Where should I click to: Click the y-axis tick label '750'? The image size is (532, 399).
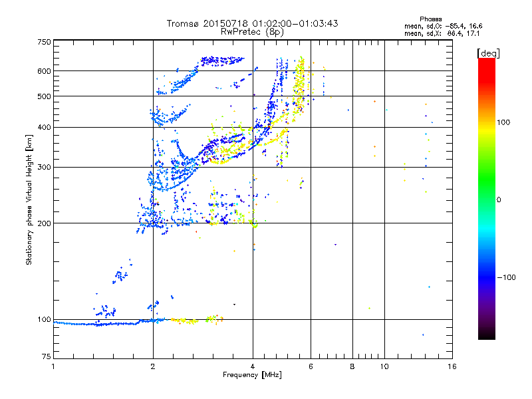point(44,42)
